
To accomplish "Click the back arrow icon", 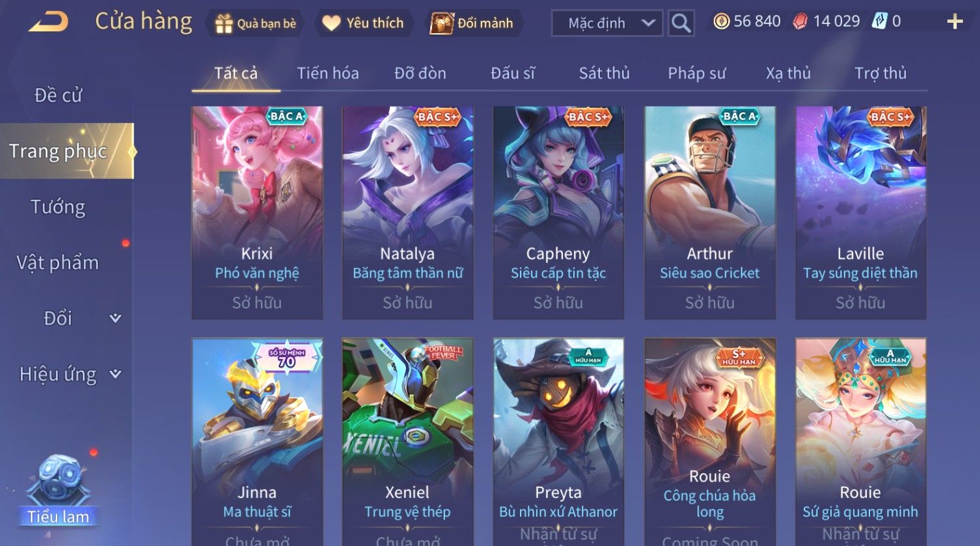I will click(48, 22).
